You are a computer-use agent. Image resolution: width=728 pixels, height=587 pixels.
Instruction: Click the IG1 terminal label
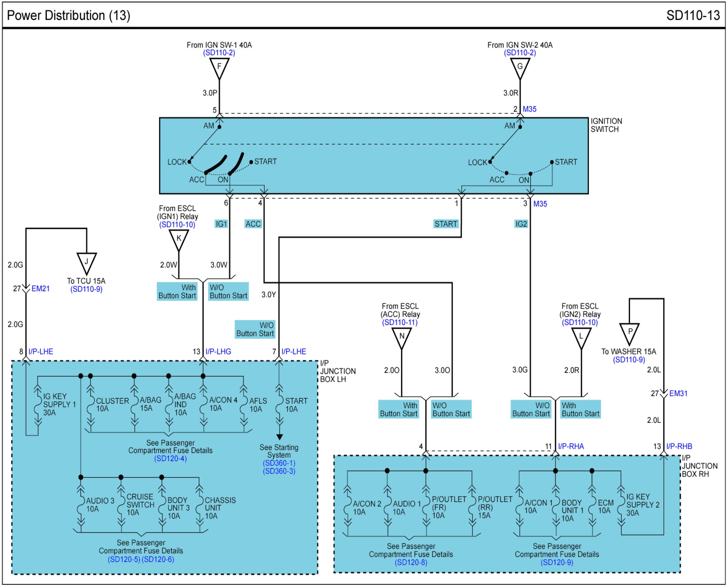tap(221, 224)
